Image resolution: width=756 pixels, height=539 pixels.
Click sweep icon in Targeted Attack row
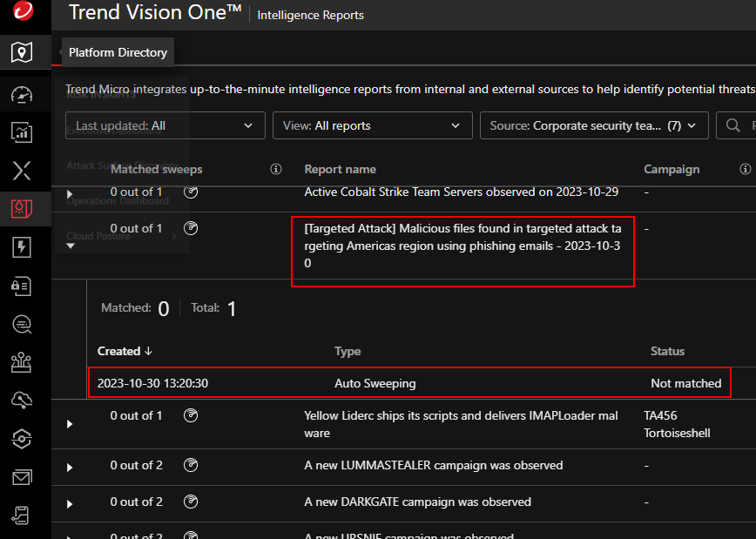[x=191, y=228]
